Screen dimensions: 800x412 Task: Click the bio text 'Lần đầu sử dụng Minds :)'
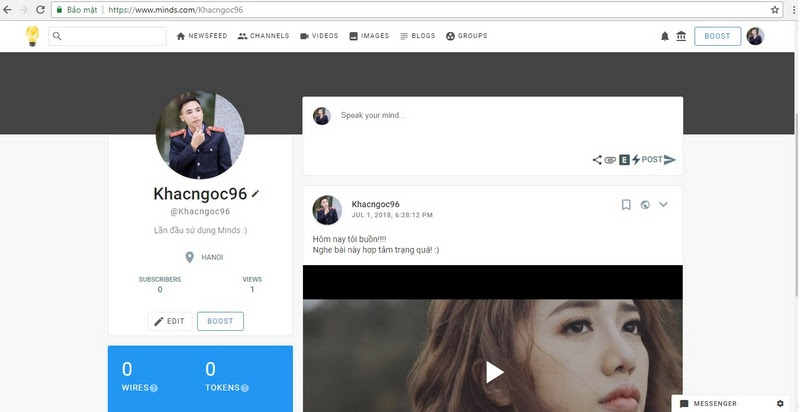click(200, 230)
